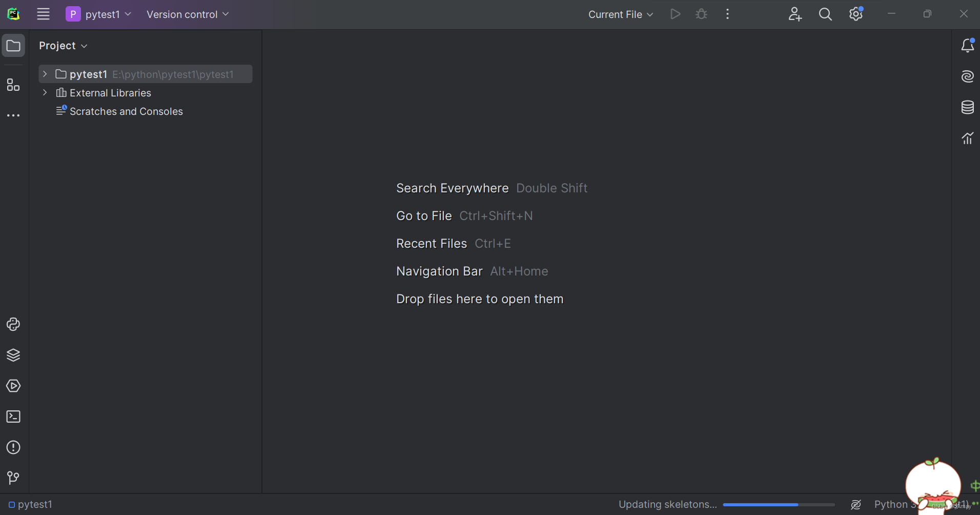Expand the External Libraries node
The image size is (980, 515).
pos(45,93)
